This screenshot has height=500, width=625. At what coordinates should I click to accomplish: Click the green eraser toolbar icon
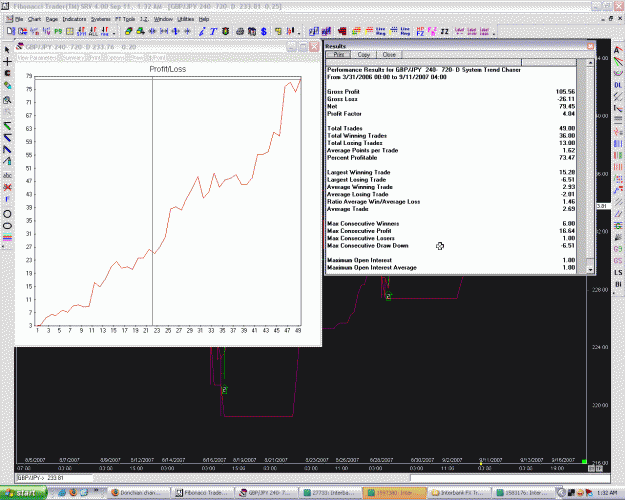coord(128,31)
